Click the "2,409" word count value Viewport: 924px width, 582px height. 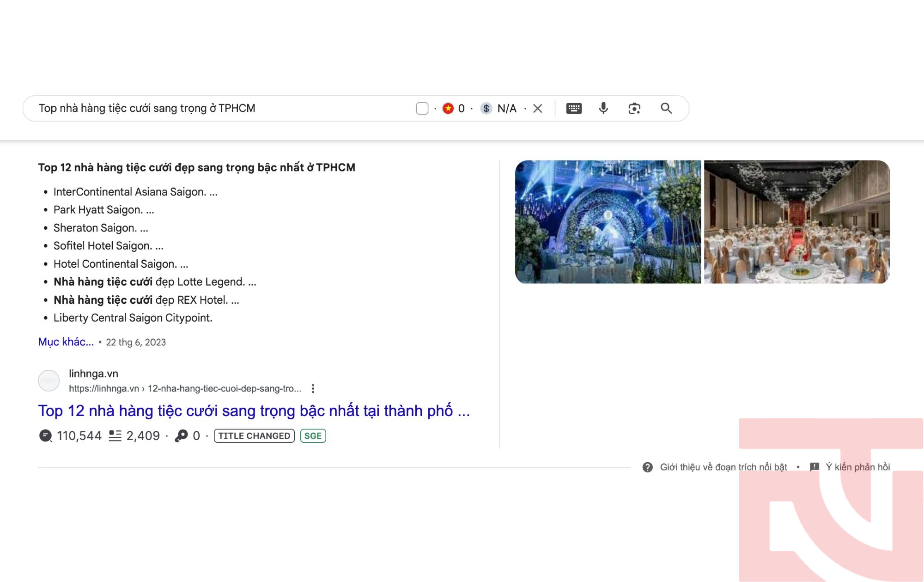pos(143,436)
